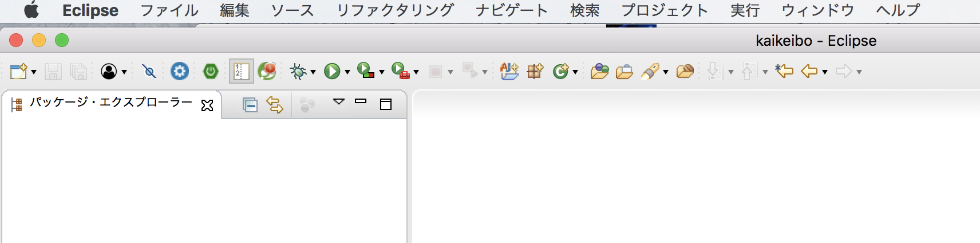Open the Debug dropdown arrow
980x243 pixels.
pos(313,72)
